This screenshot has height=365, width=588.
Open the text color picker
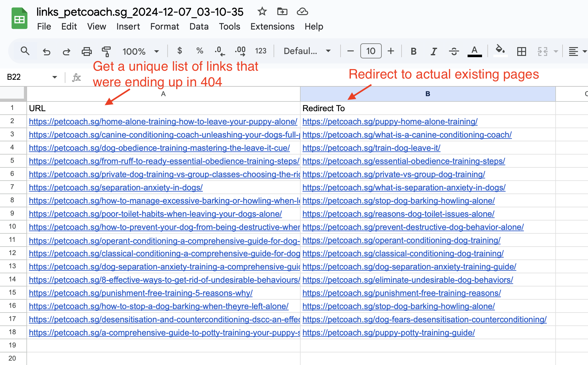[474, 51]
